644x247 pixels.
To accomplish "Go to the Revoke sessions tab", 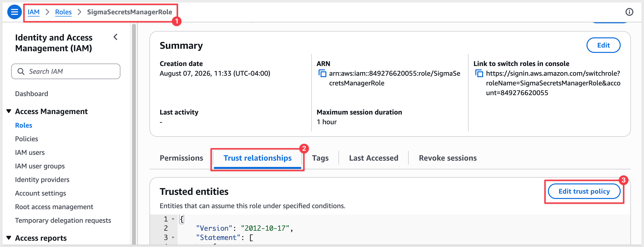I will 448,158.
